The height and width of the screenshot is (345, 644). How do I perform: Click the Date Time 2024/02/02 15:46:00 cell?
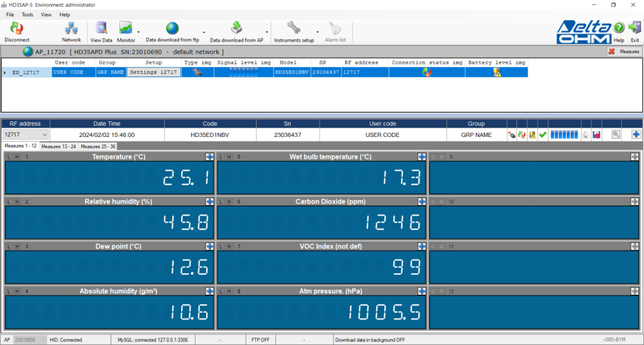click(x=107, y=134)
